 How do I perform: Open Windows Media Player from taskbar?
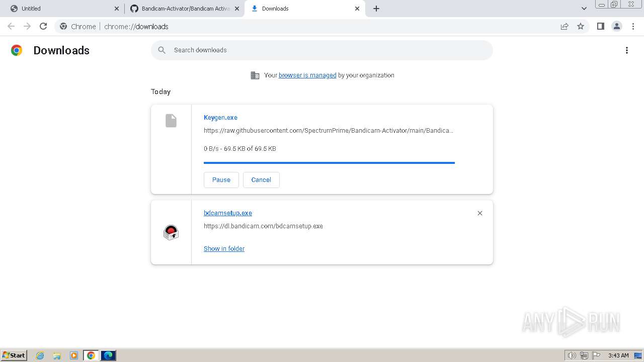coord(74,355)
